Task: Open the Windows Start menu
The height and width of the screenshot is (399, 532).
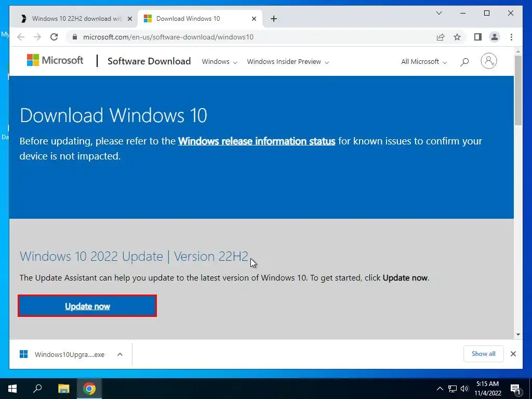Action: tap(12, 389)
